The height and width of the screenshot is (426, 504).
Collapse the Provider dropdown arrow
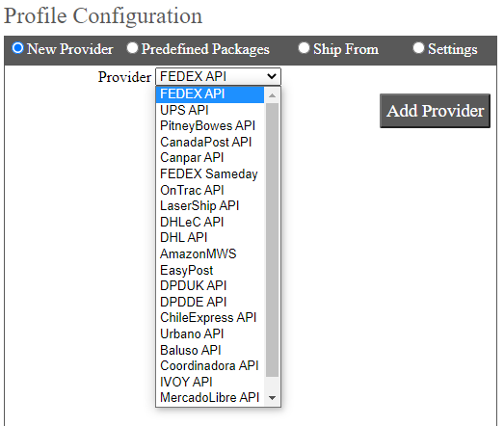click(x=272, y=76)
